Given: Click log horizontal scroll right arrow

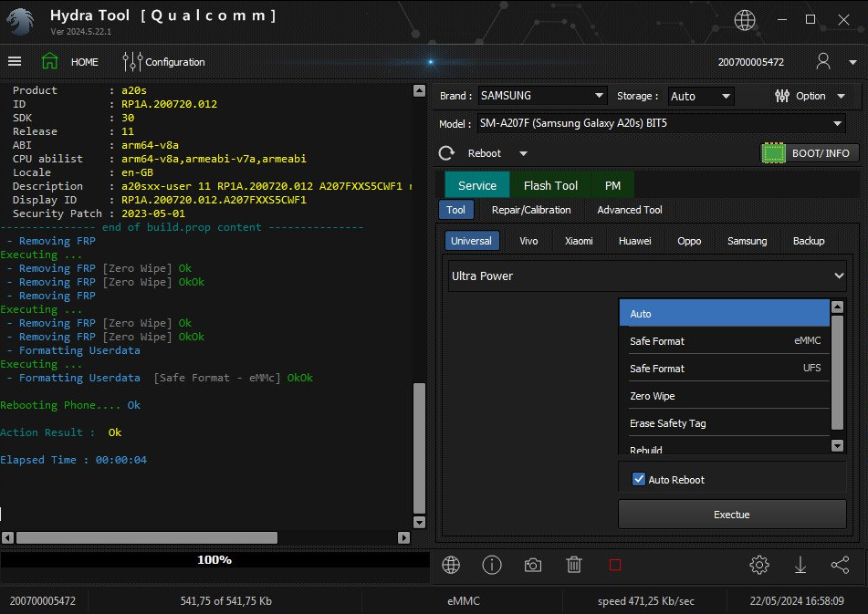Looking at the screenshot, I should click(403, 537).
